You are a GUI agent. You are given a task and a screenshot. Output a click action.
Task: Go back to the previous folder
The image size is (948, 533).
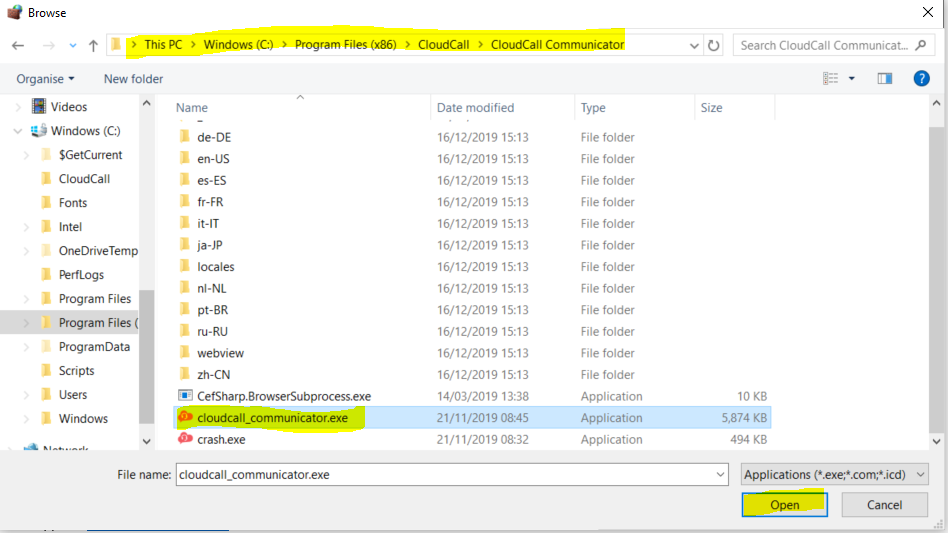pos(18,45)
